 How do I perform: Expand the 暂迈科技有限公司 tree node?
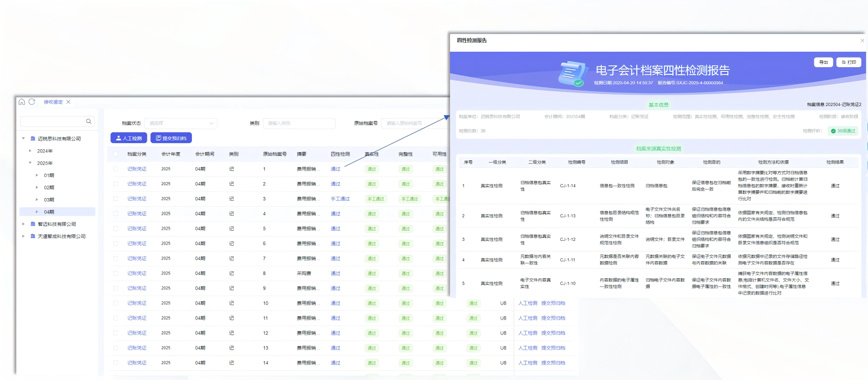24,224
